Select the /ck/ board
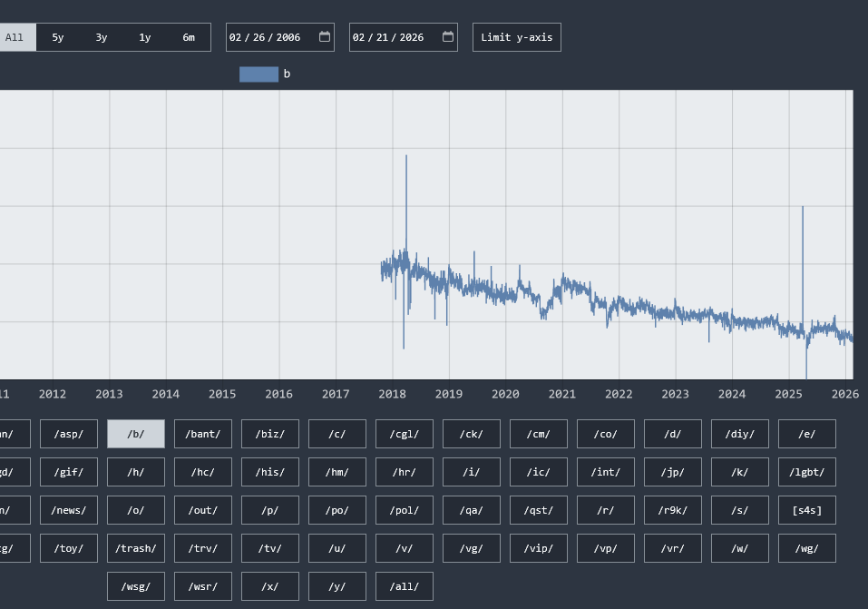This screenshot has width=868, height=609. (472, 434)
